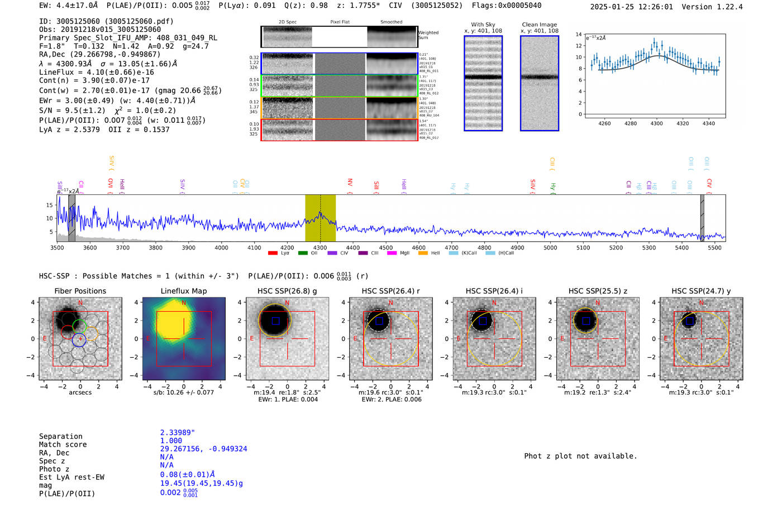The height and width of the screenshot is (532, 782).
Task: Open the HSC SSP(26.4) r cutout
Action: click(x=391, y=338)
